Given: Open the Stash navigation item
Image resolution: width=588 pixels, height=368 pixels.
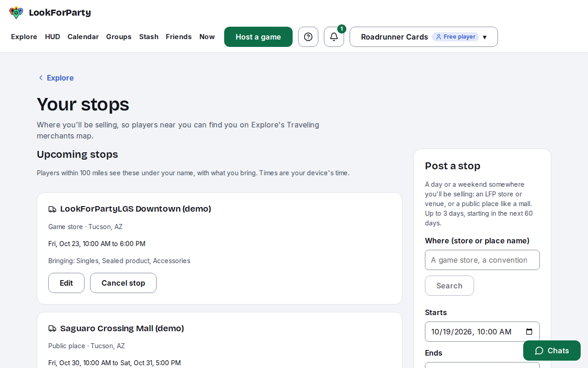Looking at the screenshot, I should tap(149, 37).
